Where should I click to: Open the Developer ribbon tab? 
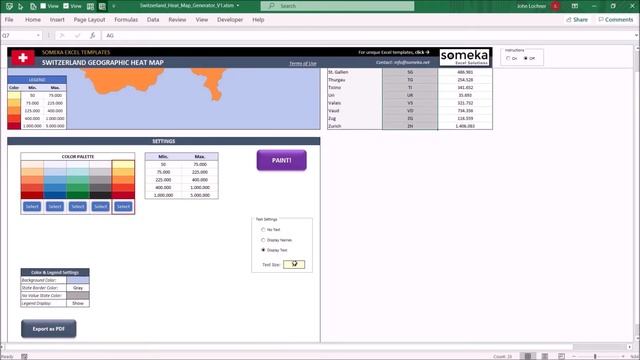click(230, 20)
